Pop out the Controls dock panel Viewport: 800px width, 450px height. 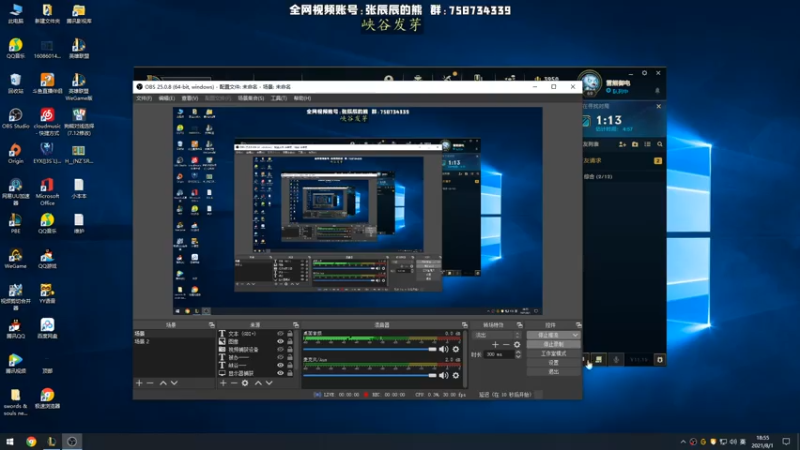coord(578,325)
